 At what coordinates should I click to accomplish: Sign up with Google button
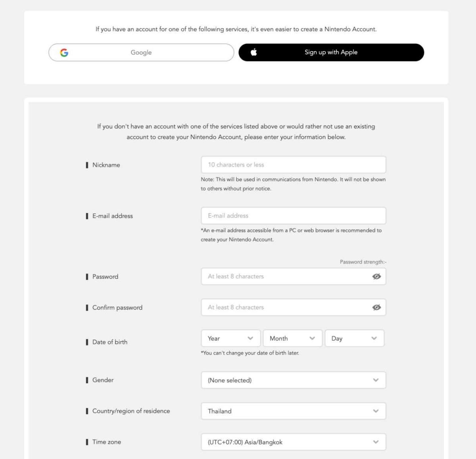(141, 52)
